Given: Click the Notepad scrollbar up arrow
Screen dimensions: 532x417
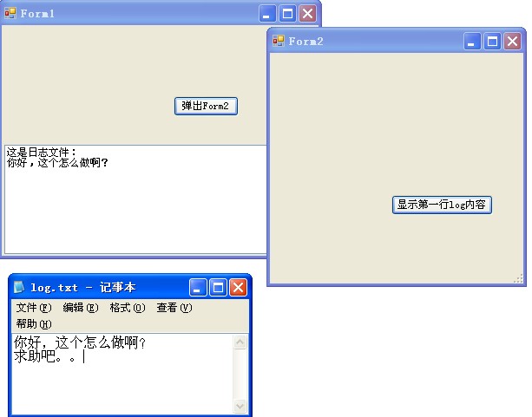Looking at the screenshot, I should coord(240,342).
